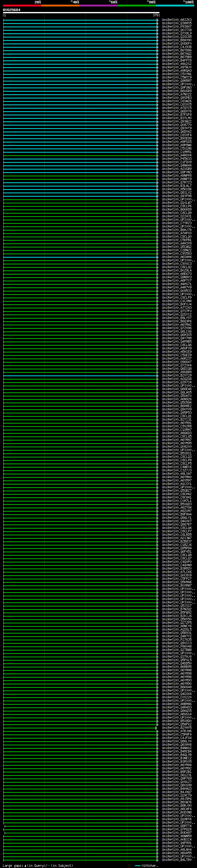This screenshot has width=197, height=868.
Task: Select label UniRef100_A7RJH6
Action: [176, 731]
